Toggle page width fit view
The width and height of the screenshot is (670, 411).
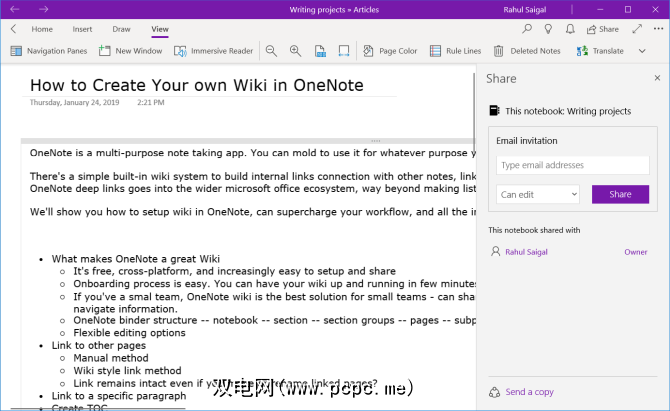[x=344, y=50]
